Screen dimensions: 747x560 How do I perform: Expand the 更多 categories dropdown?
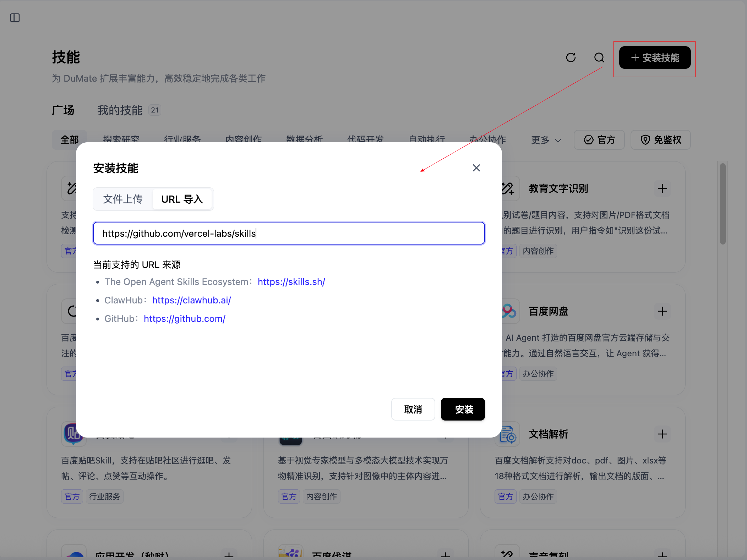pos(546,140)
